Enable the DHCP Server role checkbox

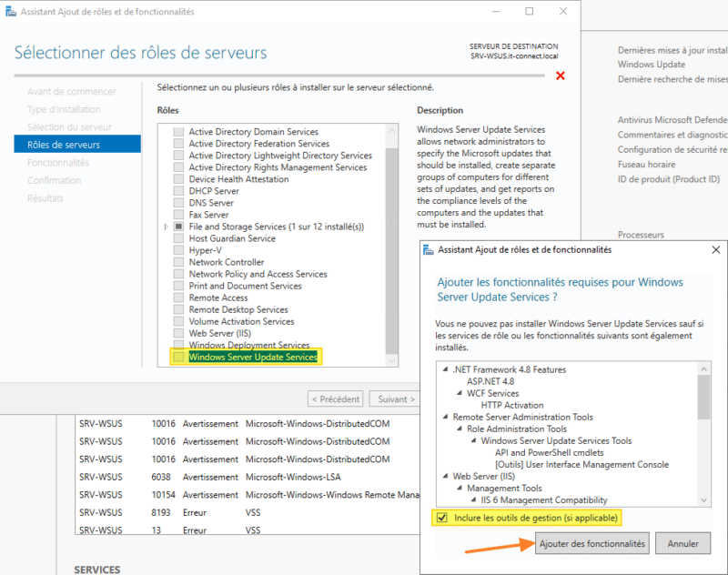(x=179, y=191)
